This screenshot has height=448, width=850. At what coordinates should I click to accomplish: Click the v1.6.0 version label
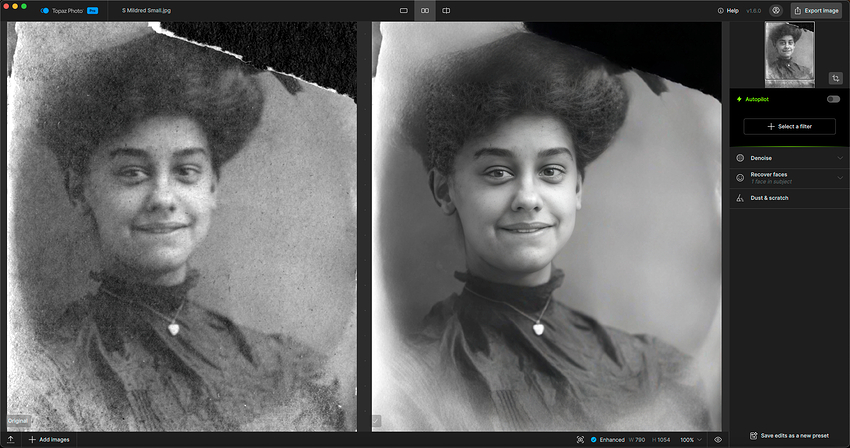coord(754,10)
